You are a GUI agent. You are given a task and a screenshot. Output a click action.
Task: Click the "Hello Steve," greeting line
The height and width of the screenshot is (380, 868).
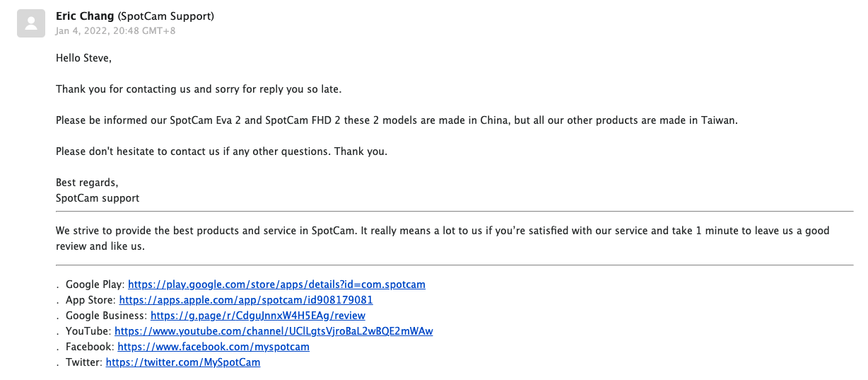(x=83, y=58)
